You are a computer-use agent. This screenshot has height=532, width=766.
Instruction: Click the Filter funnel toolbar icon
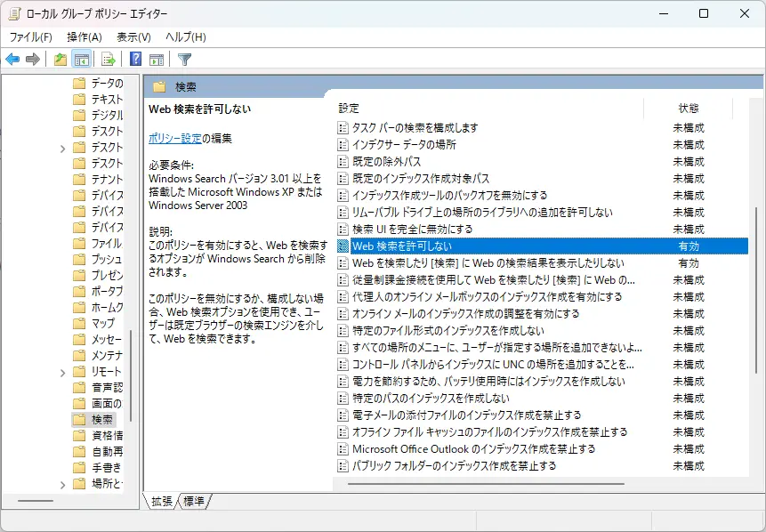(184, 60)
